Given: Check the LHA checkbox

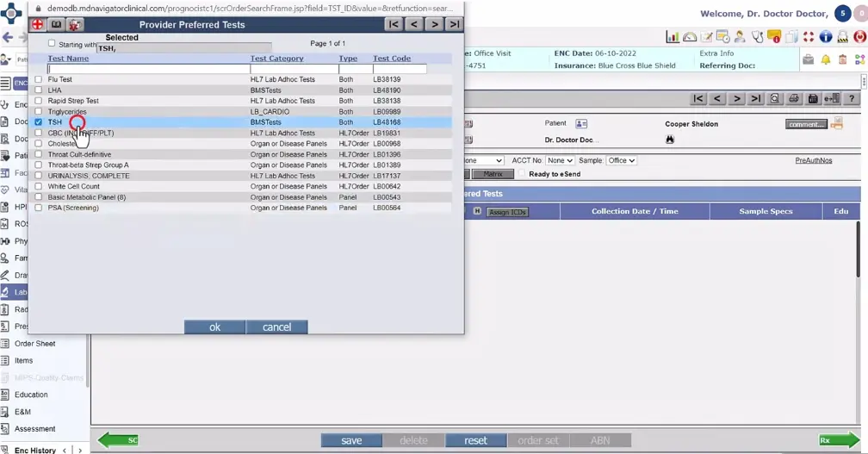Looking at the screenshot, I should pyautogui.click(x=38, y=90).
